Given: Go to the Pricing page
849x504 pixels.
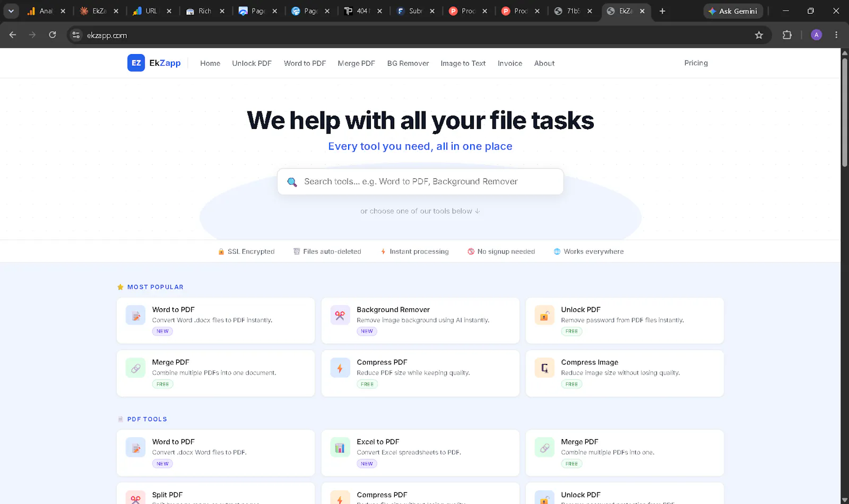Looking at the screenshot, I should tap(696, 63).
